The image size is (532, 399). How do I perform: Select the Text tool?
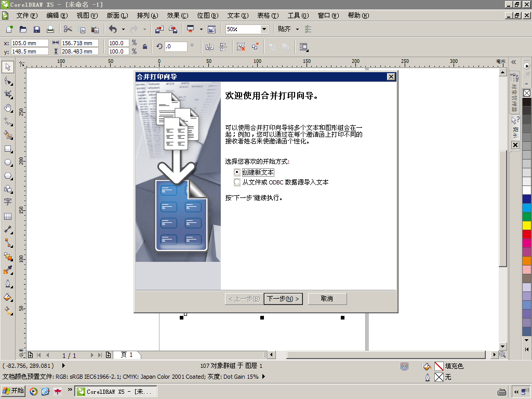8,202
